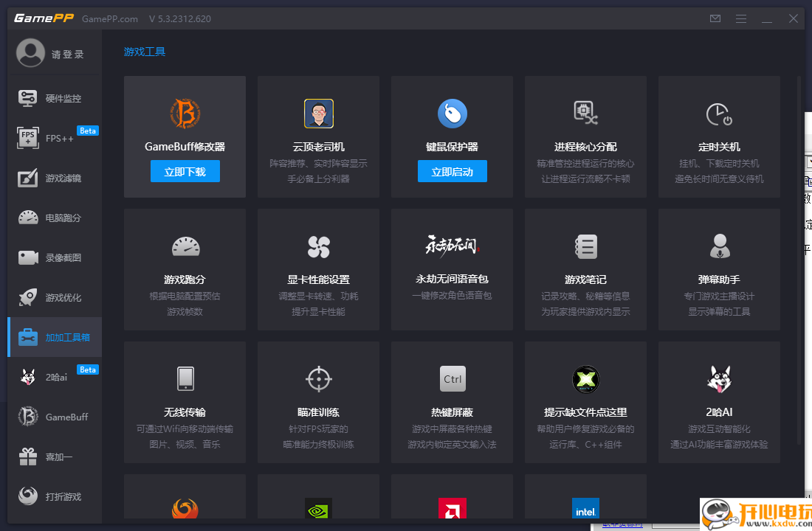Open the 2哈AI husky icon card

(x=719, y=379)
